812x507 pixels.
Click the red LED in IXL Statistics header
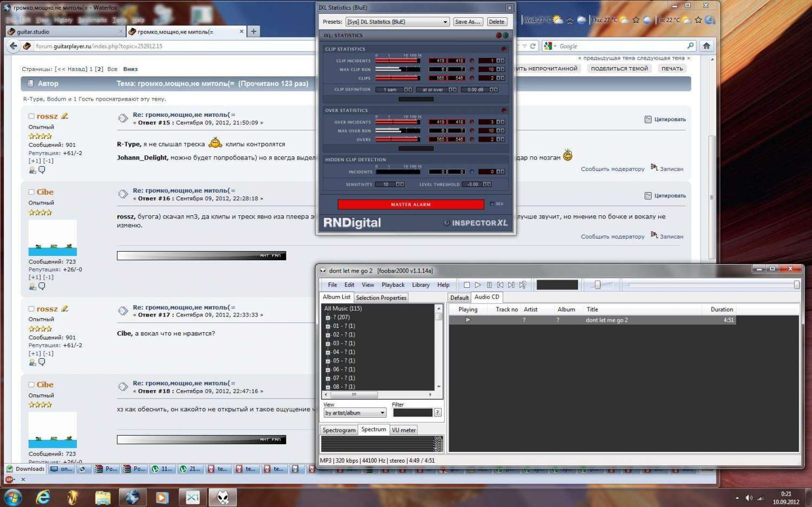pyautogui.click(x=499, y=35)
